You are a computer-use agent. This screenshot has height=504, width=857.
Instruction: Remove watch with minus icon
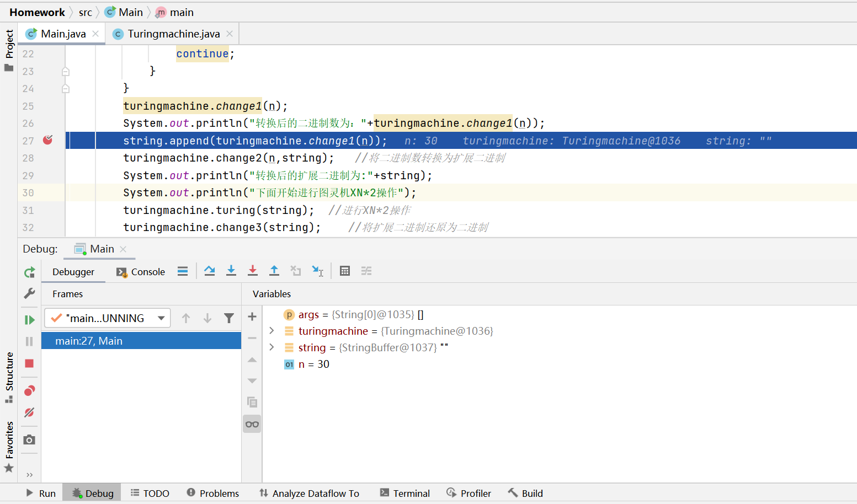click(252, 338)
